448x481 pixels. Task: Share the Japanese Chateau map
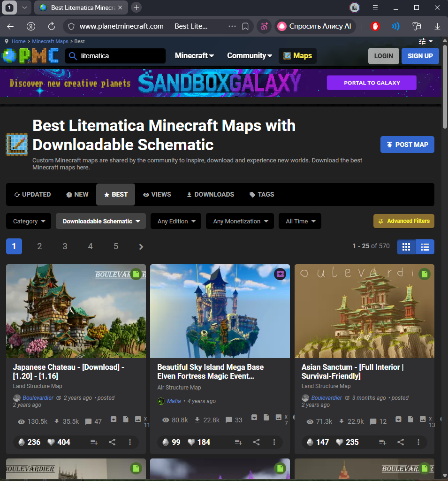tap(112, 442)
